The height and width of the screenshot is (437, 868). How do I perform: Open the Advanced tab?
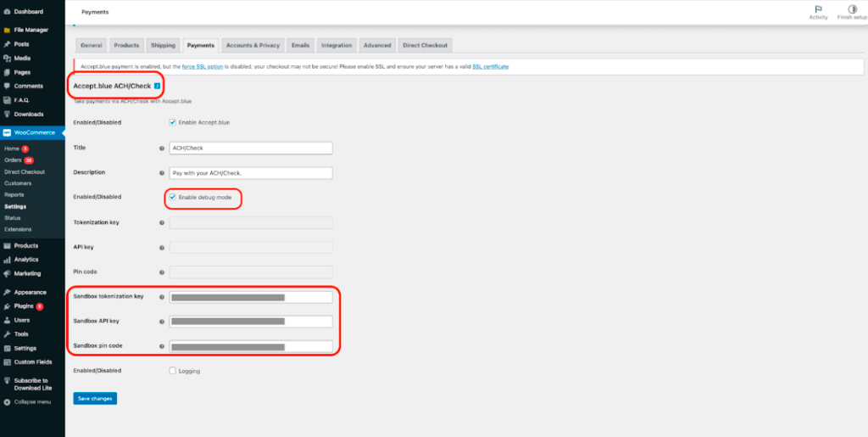point(377,46)
